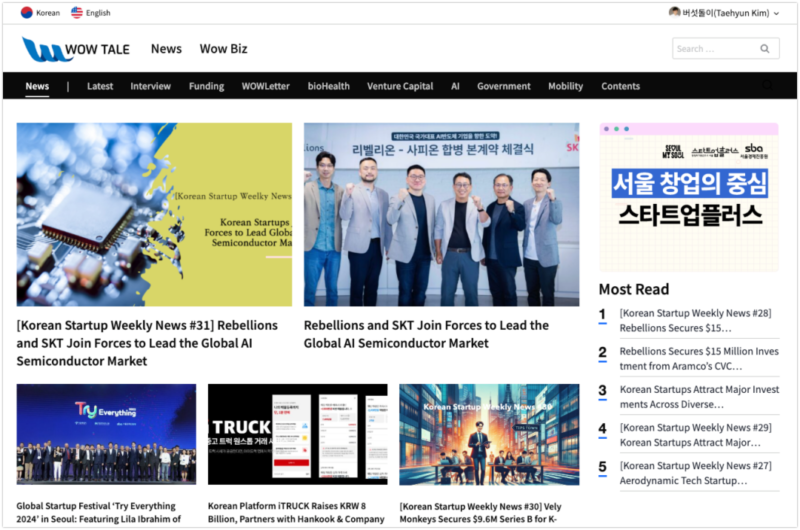The height and width of the screenshot is (530, 800).
Task: Open the Contents section
Action: [620, 86]
